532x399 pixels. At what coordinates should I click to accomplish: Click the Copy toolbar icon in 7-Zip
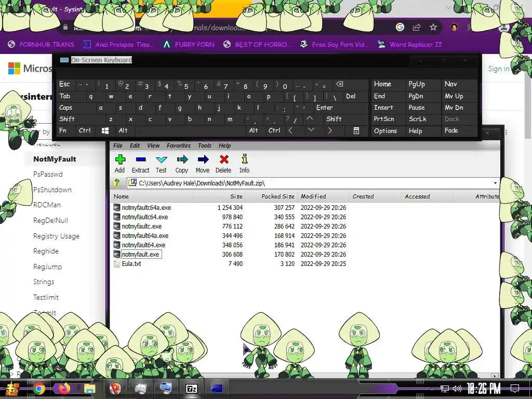[182, 164]
